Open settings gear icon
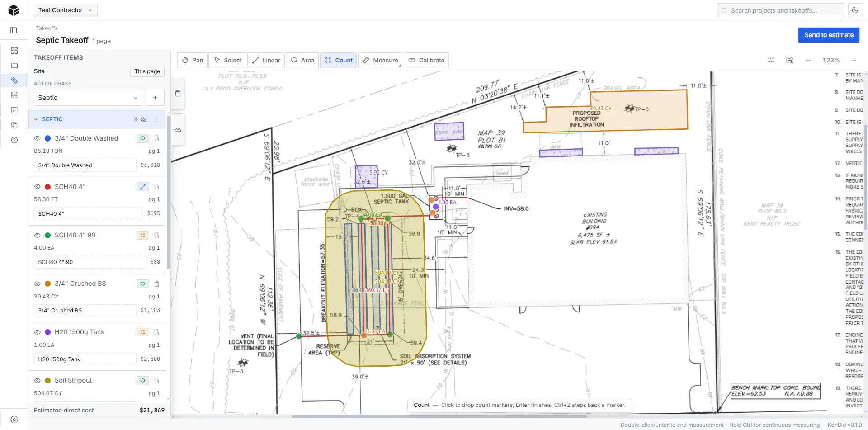The image size is (868, 430). coord(14,420)
